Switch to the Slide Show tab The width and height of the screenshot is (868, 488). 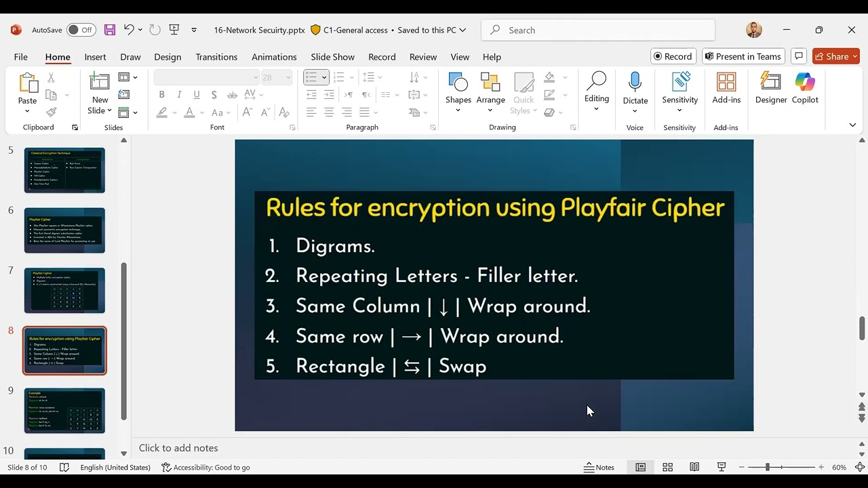click(332, 57)
